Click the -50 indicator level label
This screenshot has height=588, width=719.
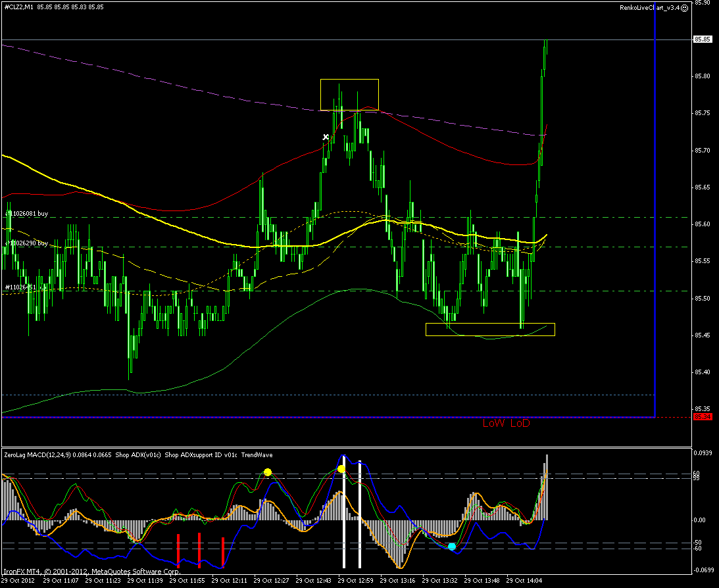click(697, 543)
